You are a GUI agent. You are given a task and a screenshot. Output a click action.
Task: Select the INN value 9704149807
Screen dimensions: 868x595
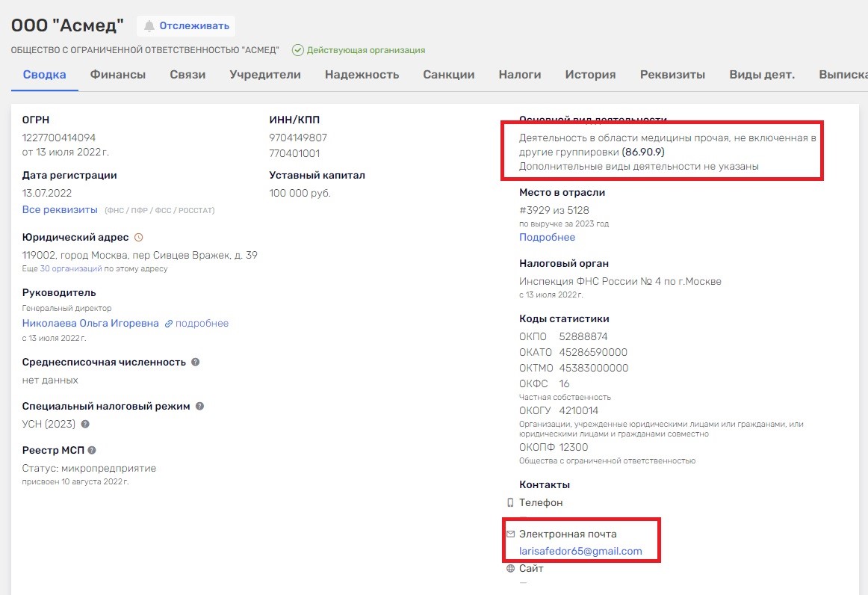(298, 138)
